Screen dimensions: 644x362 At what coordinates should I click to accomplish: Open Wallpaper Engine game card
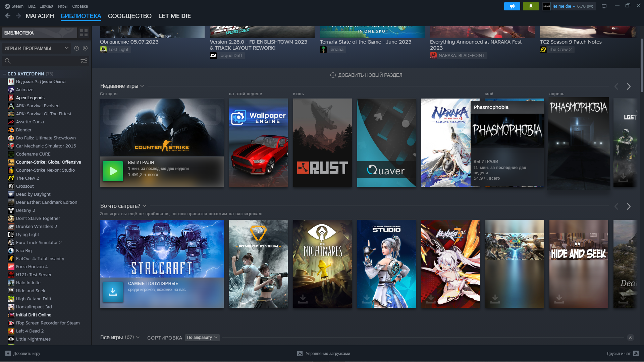click(258, 142)
